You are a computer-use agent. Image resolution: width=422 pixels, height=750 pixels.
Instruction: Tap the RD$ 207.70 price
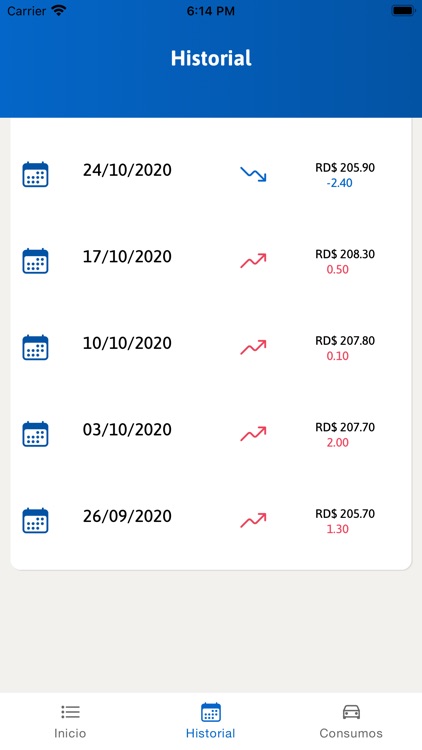[345, 427]
